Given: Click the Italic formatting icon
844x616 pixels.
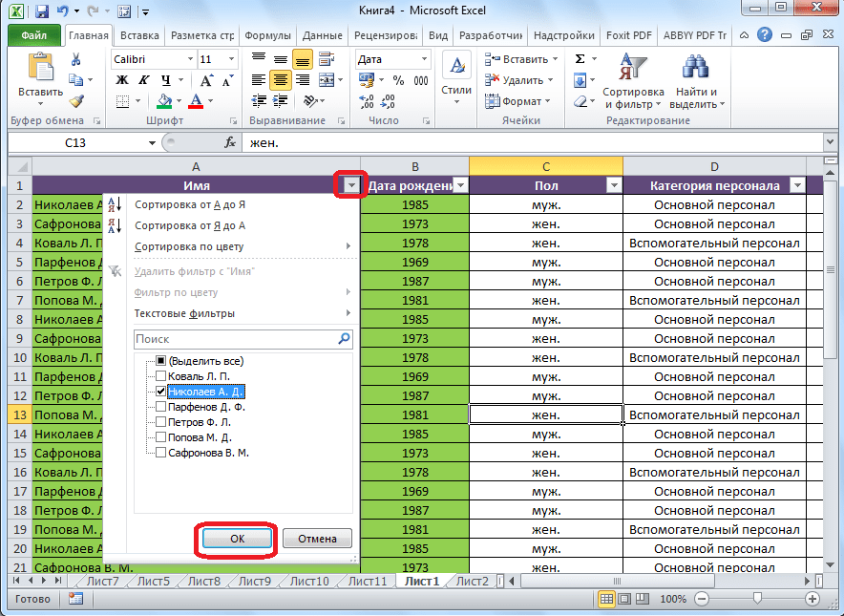Looking at the screenshot, I should tap(144, 80).
